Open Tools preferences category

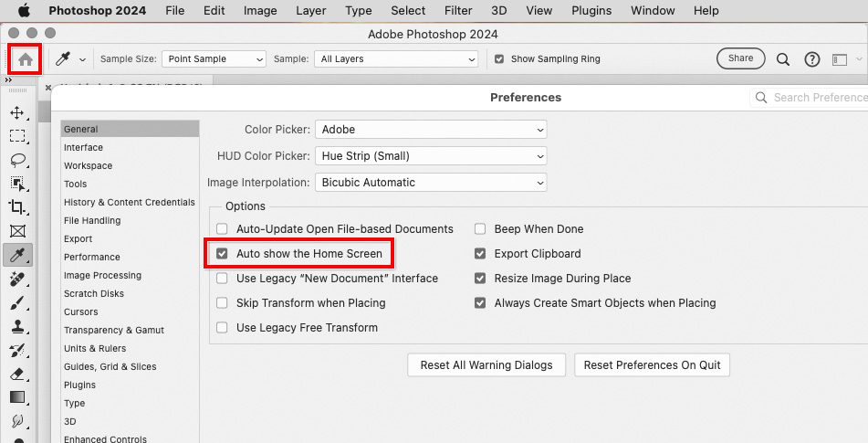[75, 184]
